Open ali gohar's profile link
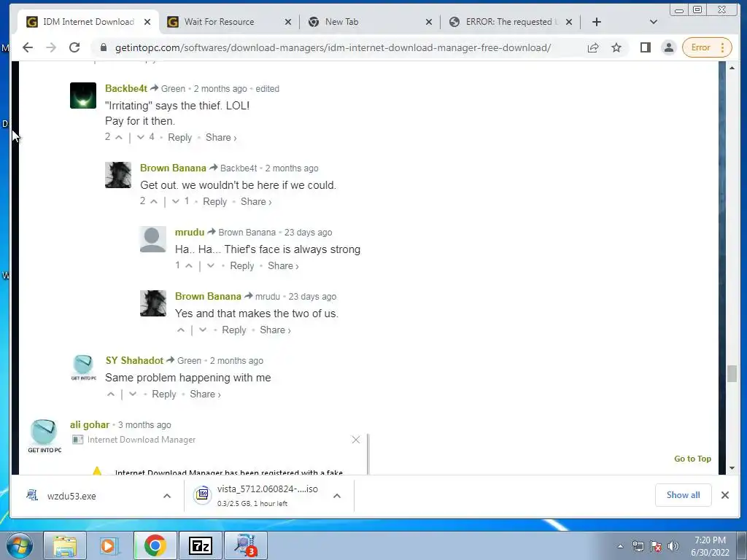The width and height of the screenshot is (747, 560). point(90,425)
